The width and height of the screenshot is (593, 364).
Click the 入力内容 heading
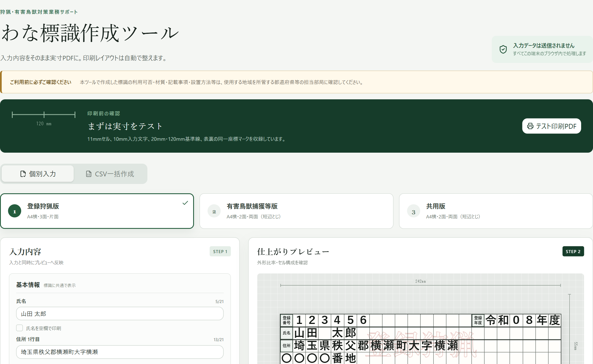[x=25, y=251]
